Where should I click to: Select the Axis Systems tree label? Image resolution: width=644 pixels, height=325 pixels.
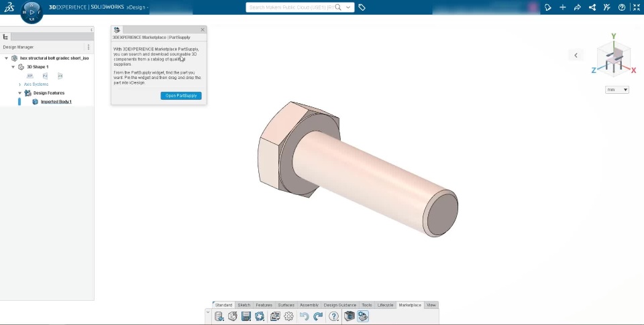36,84
